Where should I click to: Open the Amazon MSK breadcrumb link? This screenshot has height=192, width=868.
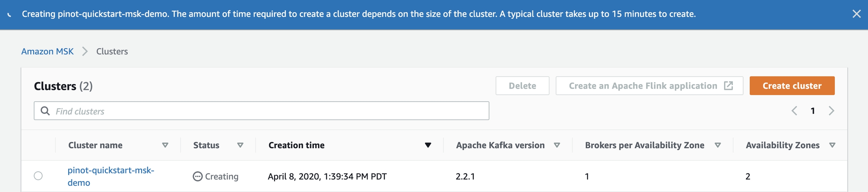[47, 51]
